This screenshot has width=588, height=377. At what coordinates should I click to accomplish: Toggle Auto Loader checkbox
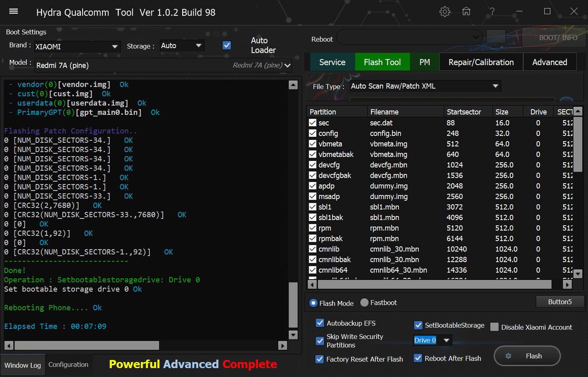227,45
